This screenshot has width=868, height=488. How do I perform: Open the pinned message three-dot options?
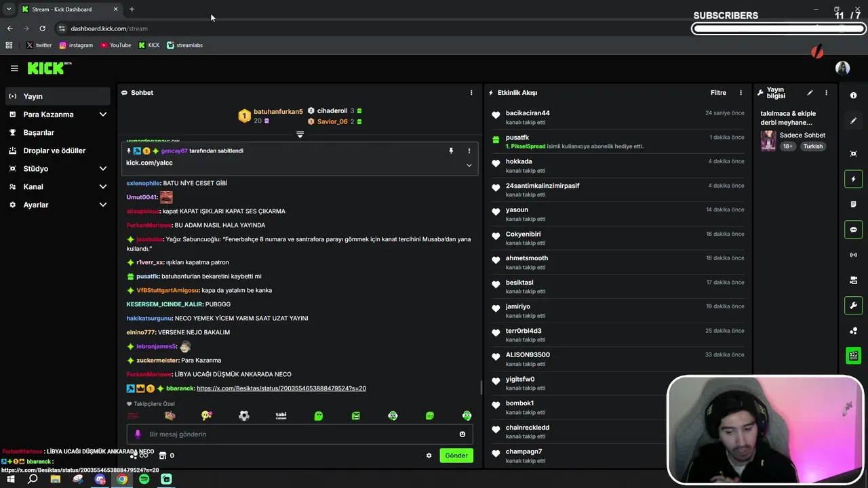[469, 150]
